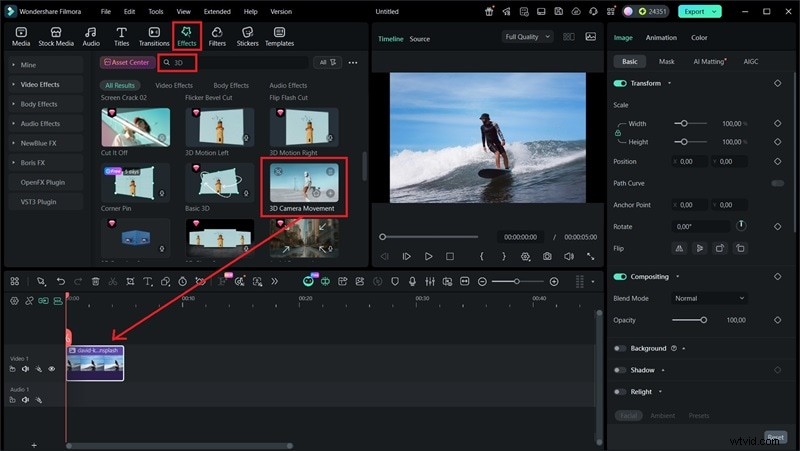Open the Transitions library
The height and width of the screenshot is (451, 800).
(x=154, y=35)
